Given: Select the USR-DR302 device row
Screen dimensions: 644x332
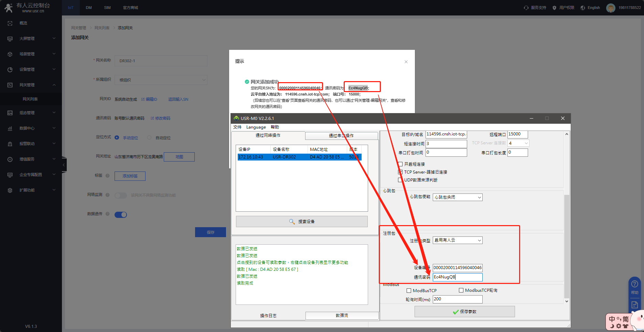Looking at the screenshot, I should 299,157.
